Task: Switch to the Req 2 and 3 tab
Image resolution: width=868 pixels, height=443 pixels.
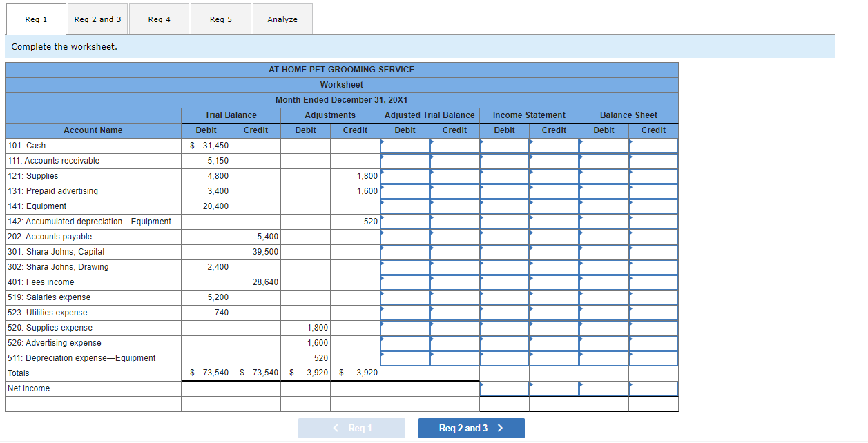Action: 97,19
